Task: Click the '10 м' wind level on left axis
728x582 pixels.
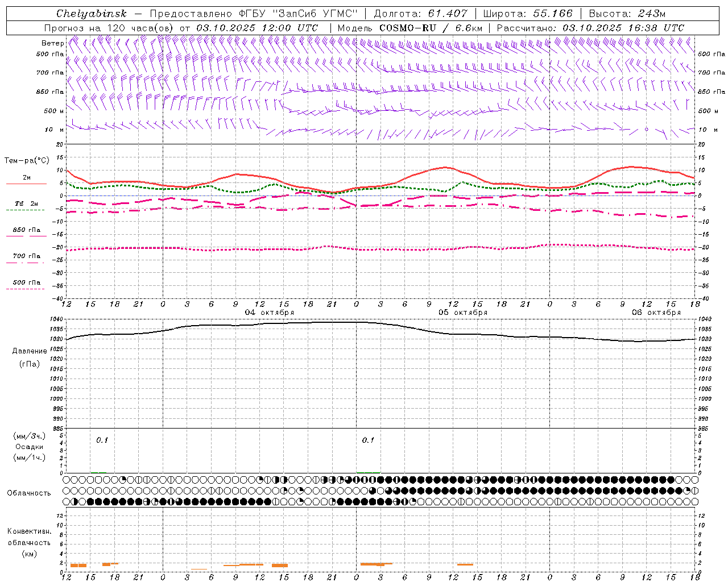Action: pyautogui.click(x=55, y=130)
